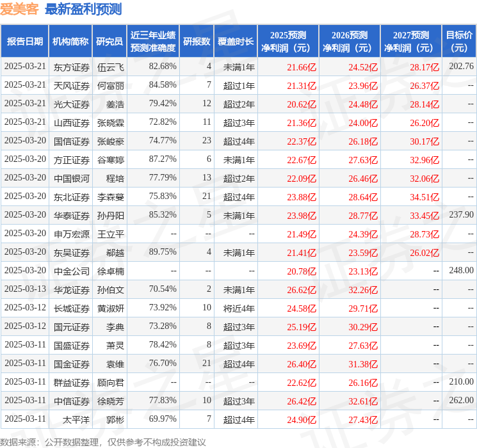Select the 华泰证券 institution cell

click(x=72, y=215)
